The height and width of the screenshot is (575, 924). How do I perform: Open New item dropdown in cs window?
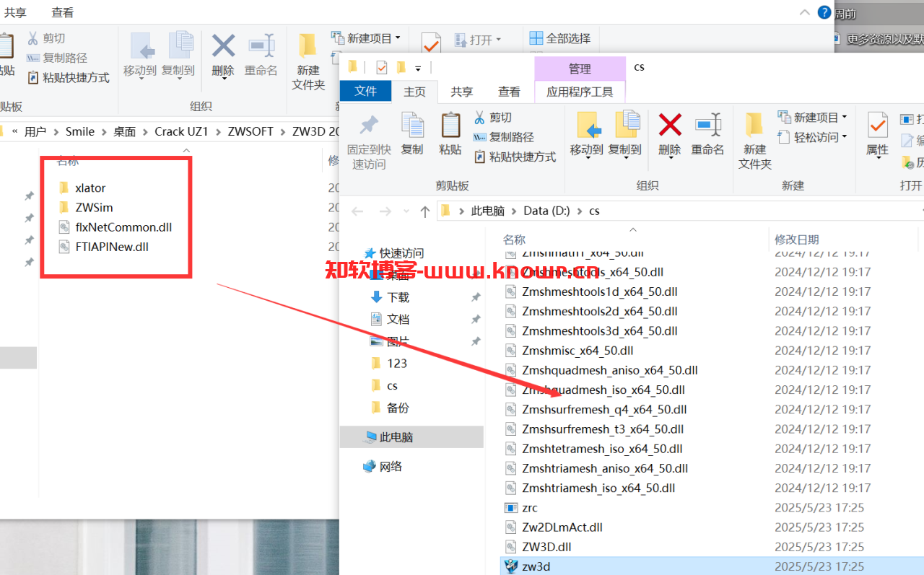point(812,117)
